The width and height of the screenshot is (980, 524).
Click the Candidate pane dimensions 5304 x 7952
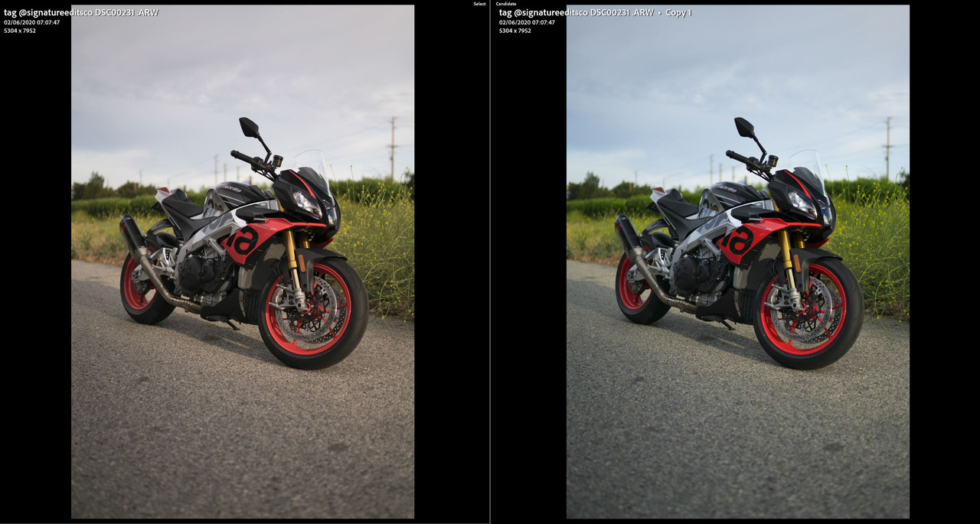pos(515,31)
